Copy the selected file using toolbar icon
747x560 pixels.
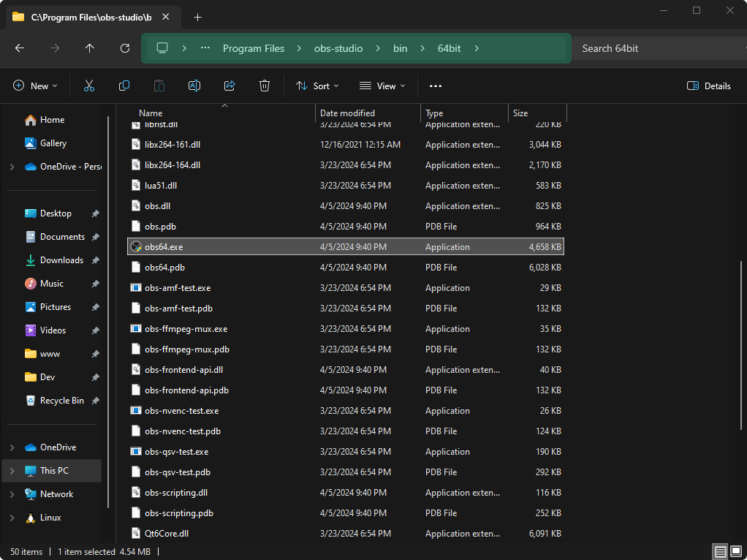(x=124, y=86)
